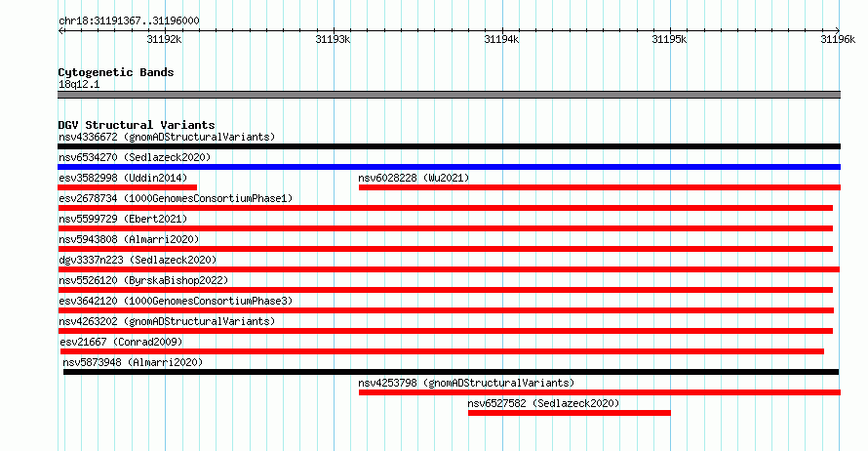Open variant nsv5526120 (ByrskaBishop2022) label

143,280
